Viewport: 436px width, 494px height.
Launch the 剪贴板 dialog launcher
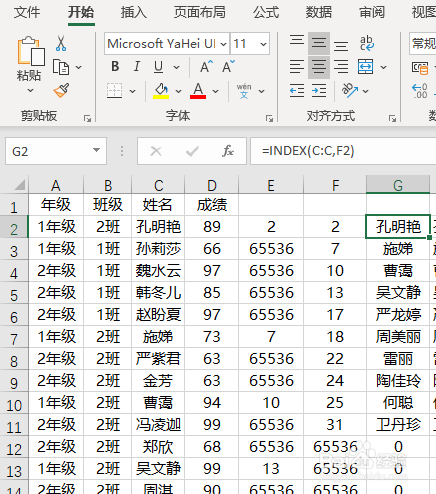[87, 118]
